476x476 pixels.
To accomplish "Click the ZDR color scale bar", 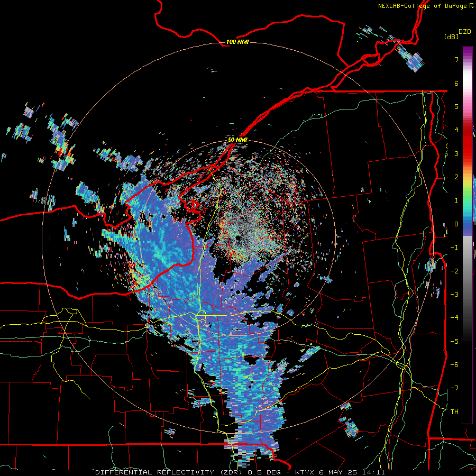I will (x=467, y=235).
